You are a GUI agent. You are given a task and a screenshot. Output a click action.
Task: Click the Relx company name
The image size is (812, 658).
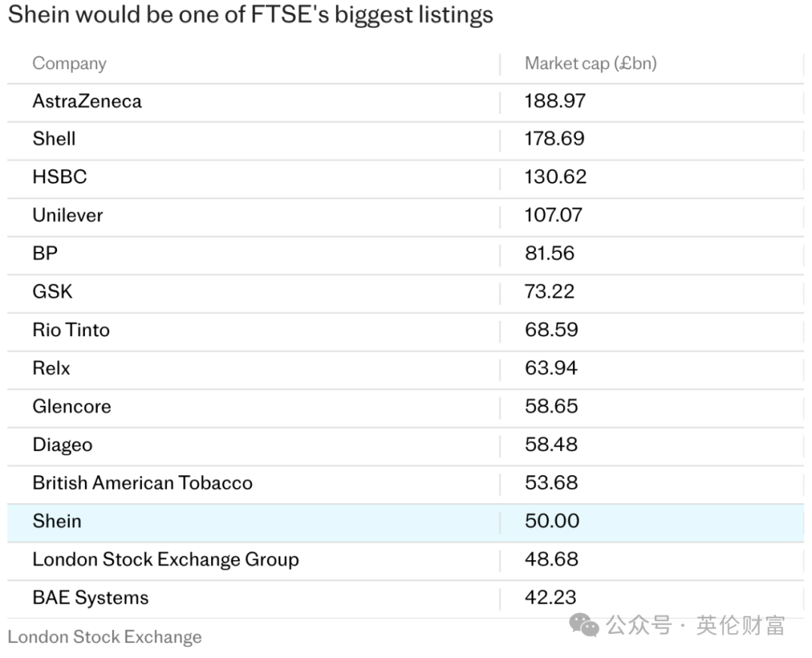coord(51,368)
